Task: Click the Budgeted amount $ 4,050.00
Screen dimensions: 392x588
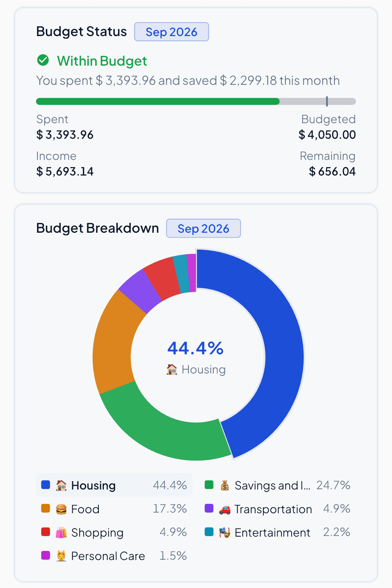Action: coord(327,135)
